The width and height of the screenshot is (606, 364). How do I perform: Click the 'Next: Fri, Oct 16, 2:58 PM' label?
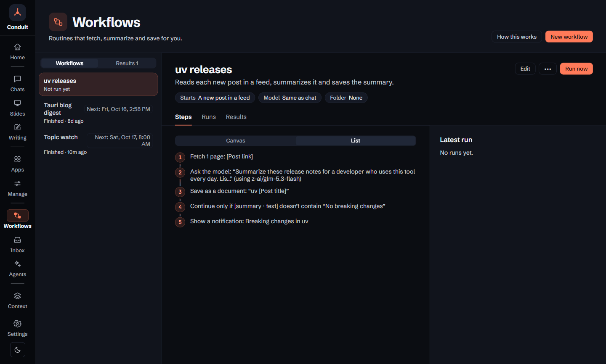(118, 109)
